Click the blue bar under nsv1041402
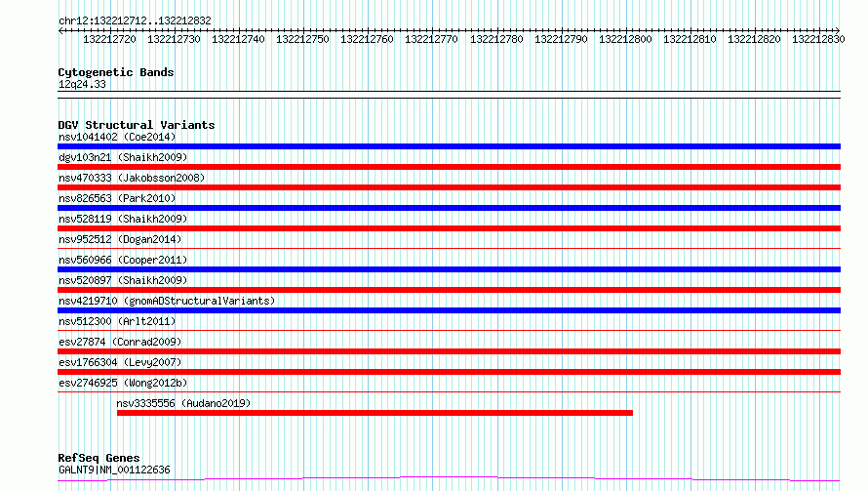 (x=449, y=146)
